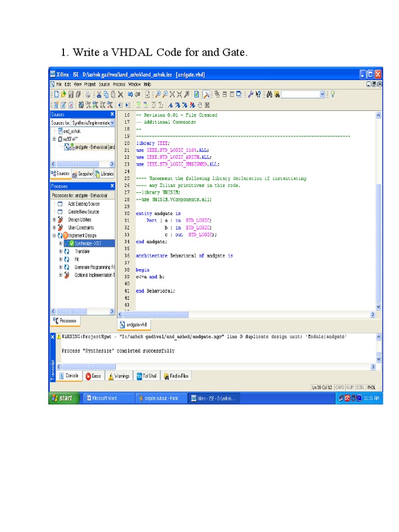
Task: Open the File menu
Action: point(59,84)
